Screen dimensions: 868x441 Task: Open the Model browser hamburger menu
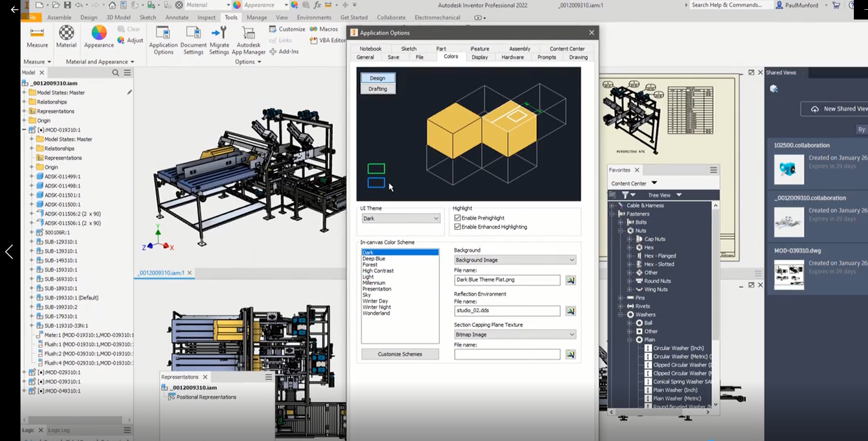tap(127, 73)
